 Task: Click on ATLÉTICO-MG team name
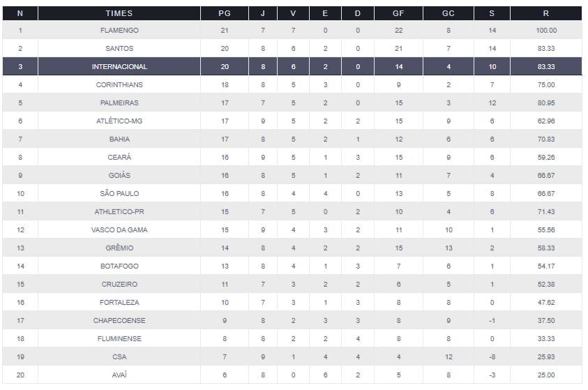click(119, 121)
